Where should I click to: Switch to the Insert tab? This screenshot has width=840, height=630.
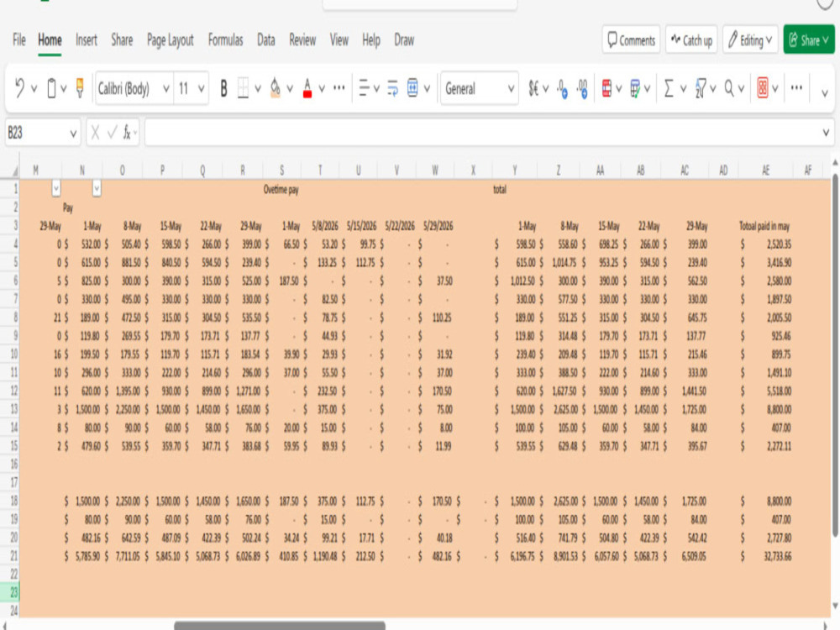coord(87,39)
